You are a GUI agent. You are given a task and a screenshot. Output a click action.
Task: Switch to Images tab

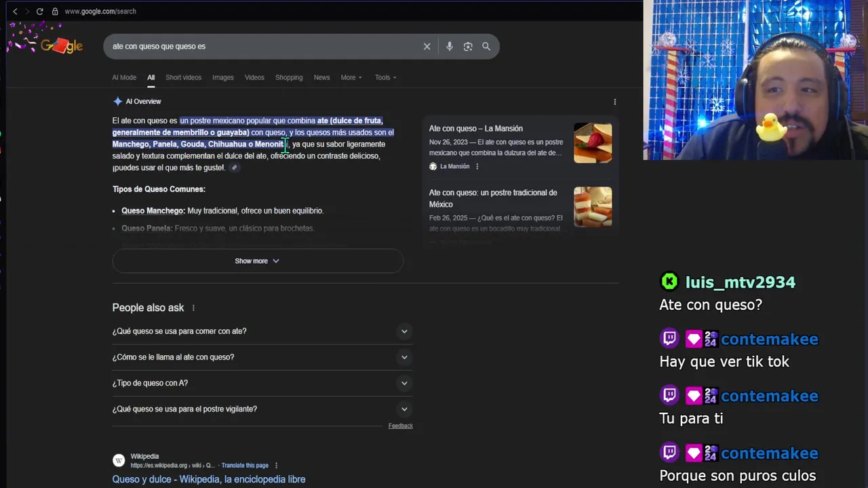point(222,77)
